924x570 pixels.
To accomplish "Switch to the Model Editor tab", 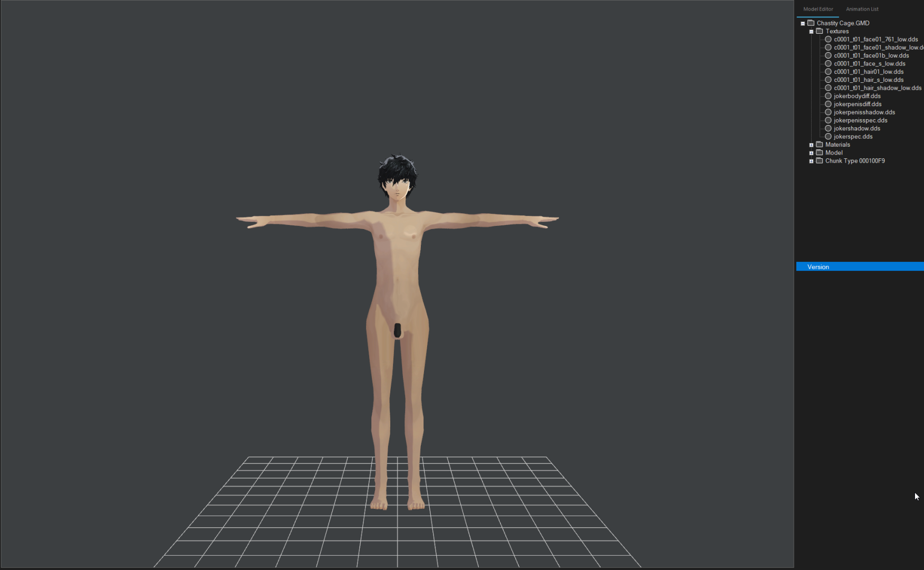I will coord(818,9).
